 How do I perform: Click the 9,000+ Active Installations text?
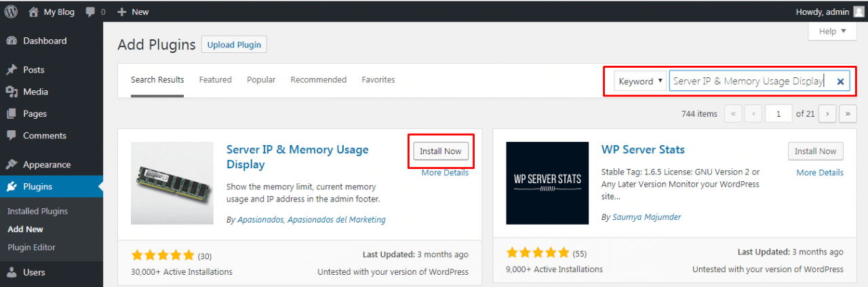(555, 269)
